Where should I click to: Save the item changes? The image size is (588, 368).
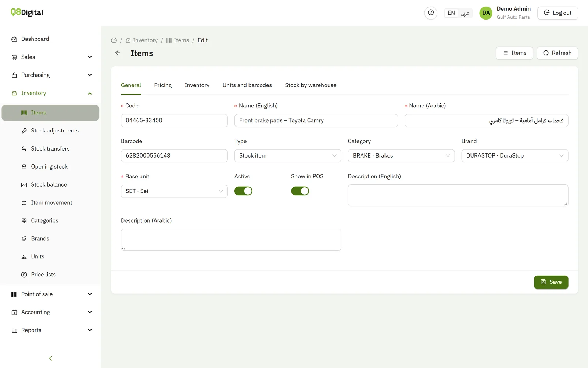(x=551, y=282)
